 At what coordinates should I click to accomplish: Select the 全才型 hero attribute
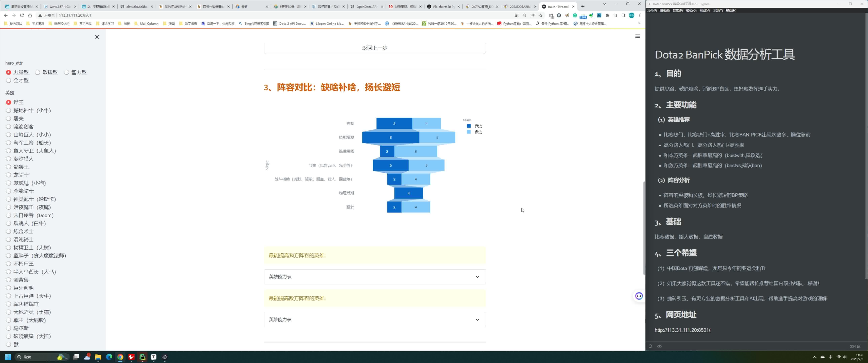tap(17, 80)
